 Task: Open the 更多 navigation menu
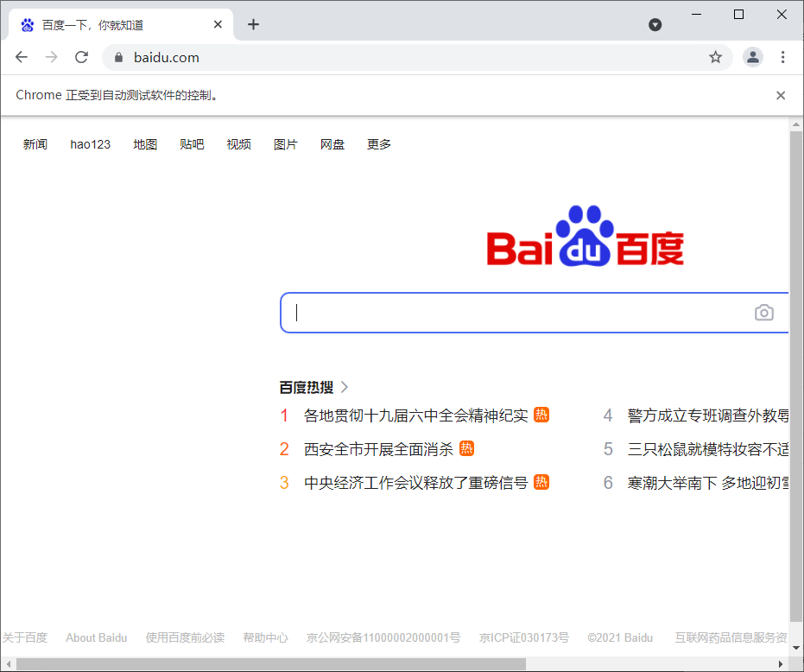[x=378, y=144]
